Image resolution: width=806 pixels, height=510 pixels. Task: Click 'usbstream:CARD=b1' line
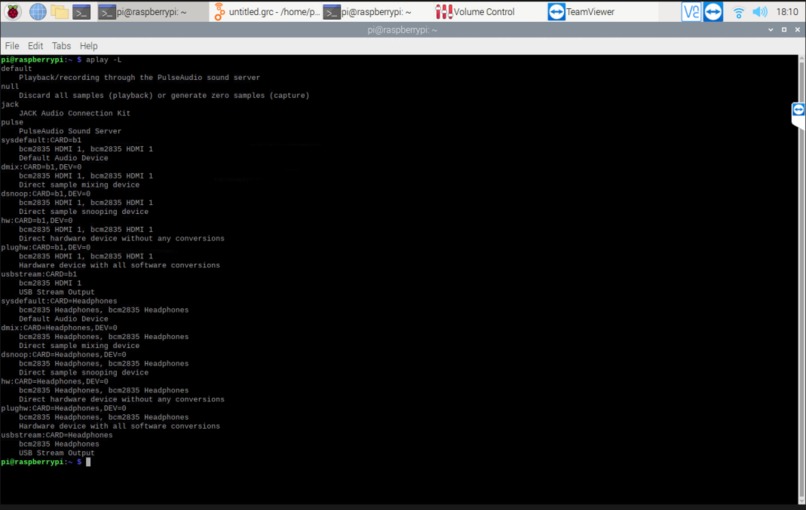pyautogui.click(x=39, y=274)
